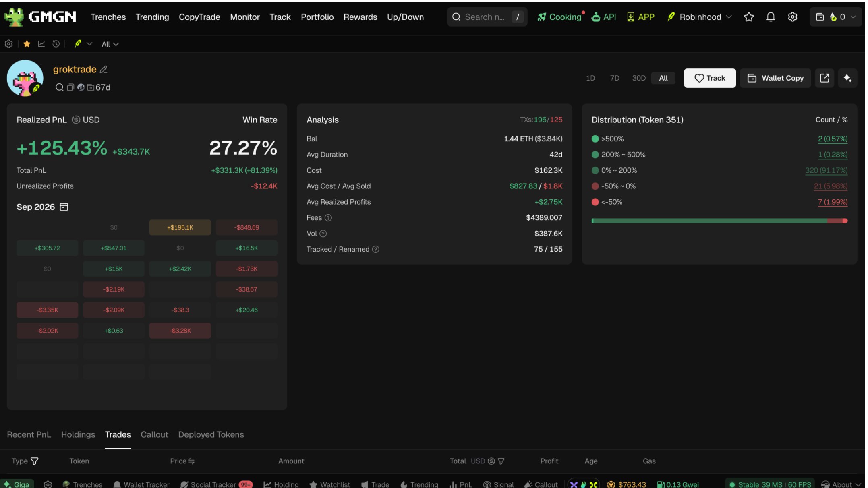Click the distribution percentage bar

click(x=719, y=221)
